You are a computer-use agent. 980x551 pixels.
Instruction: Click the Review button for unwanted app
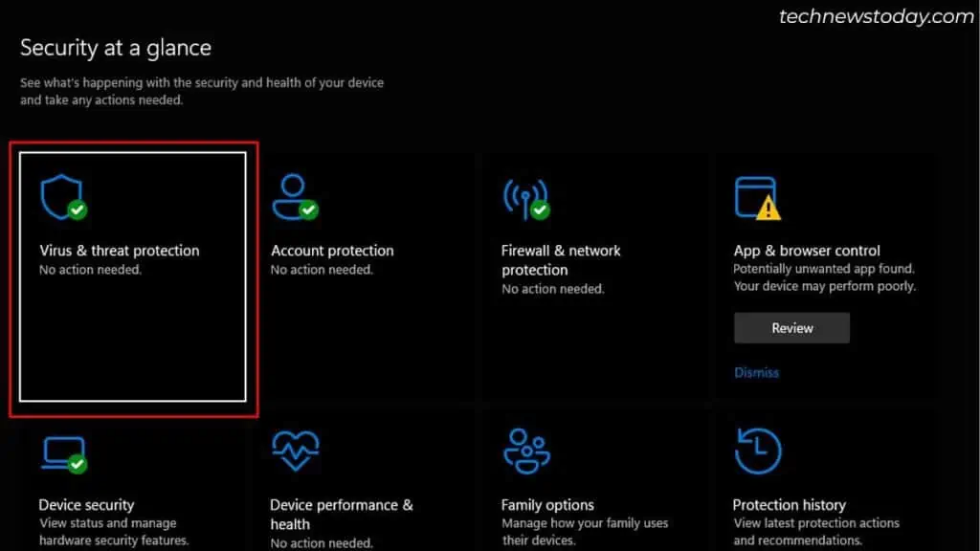tap(791, 327)
